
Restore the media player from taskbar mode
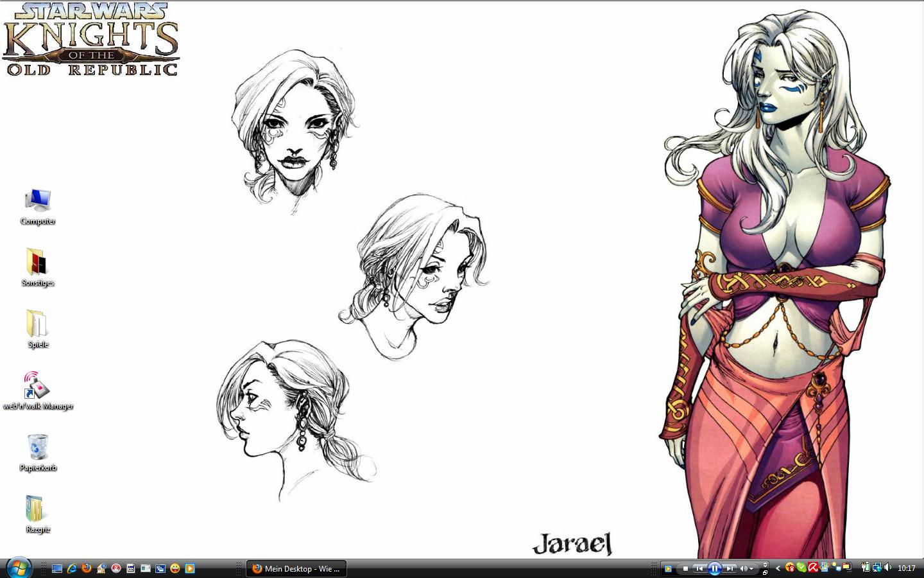765,572
